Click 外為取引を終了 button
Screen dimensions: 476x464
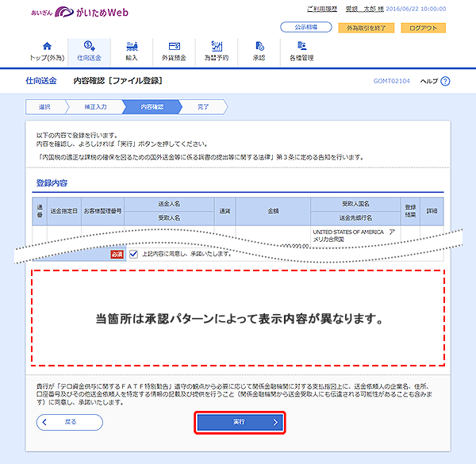[x=366, y=28]
